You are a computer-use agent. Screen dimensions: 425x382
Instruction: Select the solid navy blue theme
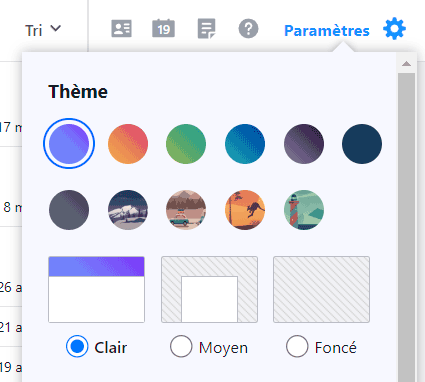362,144
